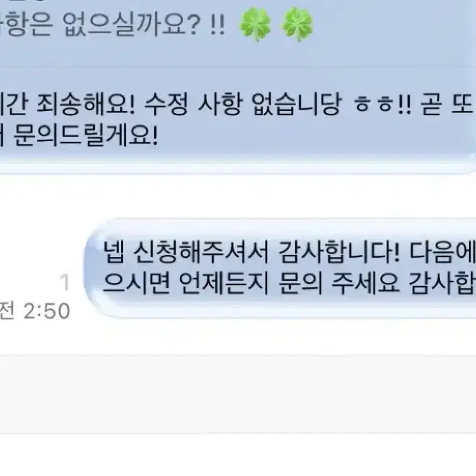Click the 2:50 message timestamp
476x476 pixels.
click(47, 311)
